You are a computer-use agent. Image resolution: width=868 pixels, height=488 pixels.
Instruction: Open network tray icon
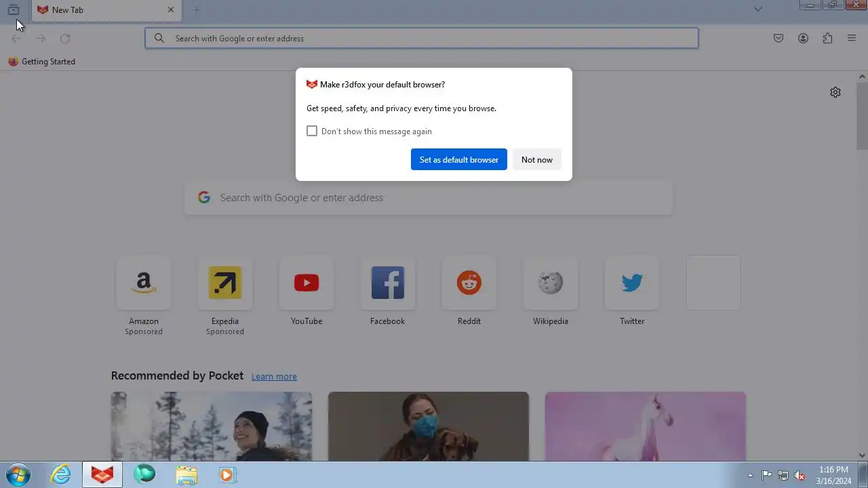[783, 475]
